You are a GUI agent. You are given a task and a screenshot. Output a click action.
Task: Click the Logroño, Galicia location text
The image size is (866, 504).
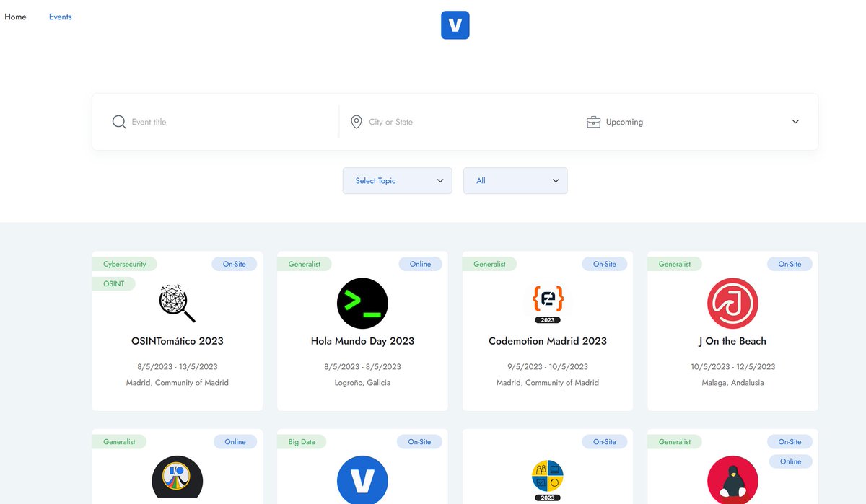pos(362,382)
